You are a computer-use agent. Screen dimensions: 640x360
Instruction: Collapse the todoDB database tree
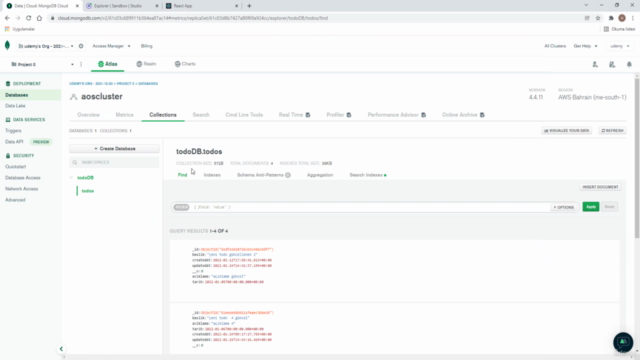(x=71, y=178)
